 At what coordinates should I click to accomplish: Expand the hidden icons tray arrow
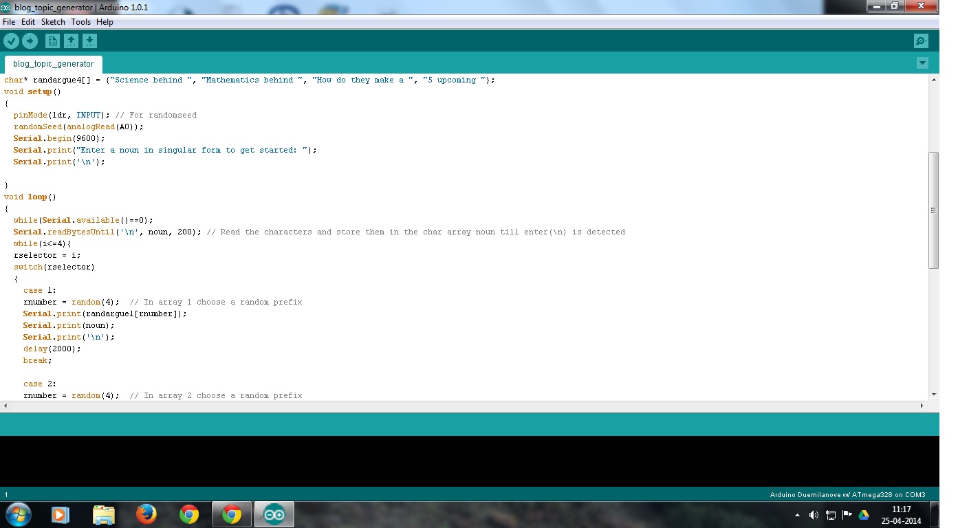pyautogui.click(x=797, y=514)
